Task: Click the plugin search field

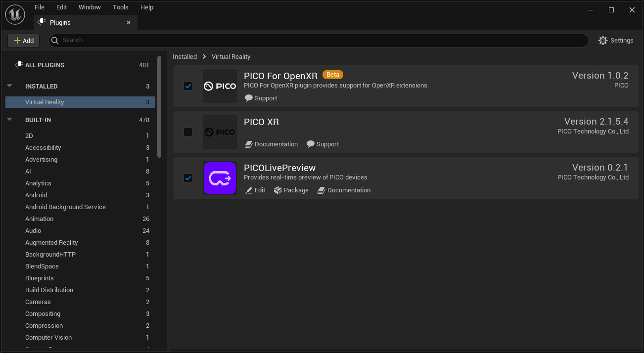Action: click(x=319, y=41)
